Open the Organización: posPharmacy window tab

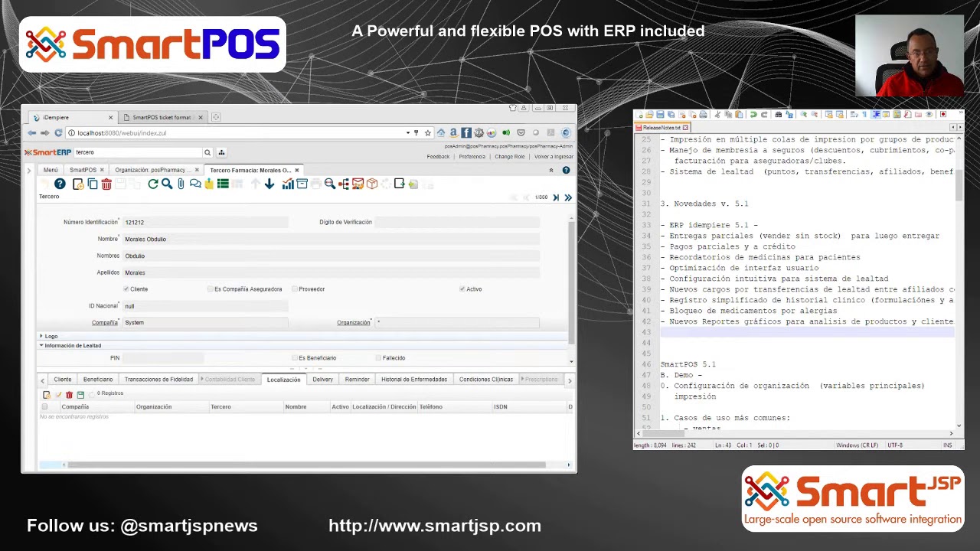coord(157,170)
